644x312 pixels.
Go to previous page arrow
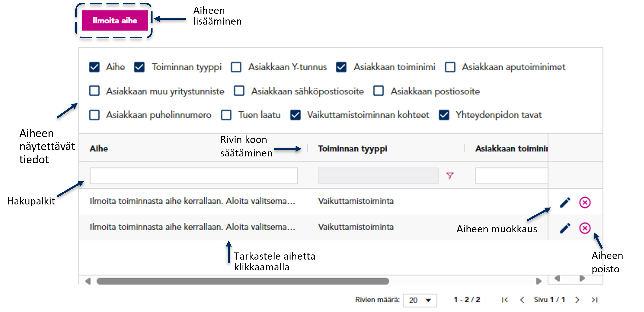(x=522, y=300)
